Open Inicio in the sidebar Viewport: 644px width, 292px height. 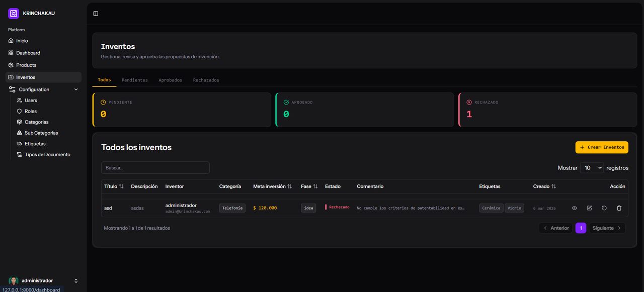[x=43, y=41]
